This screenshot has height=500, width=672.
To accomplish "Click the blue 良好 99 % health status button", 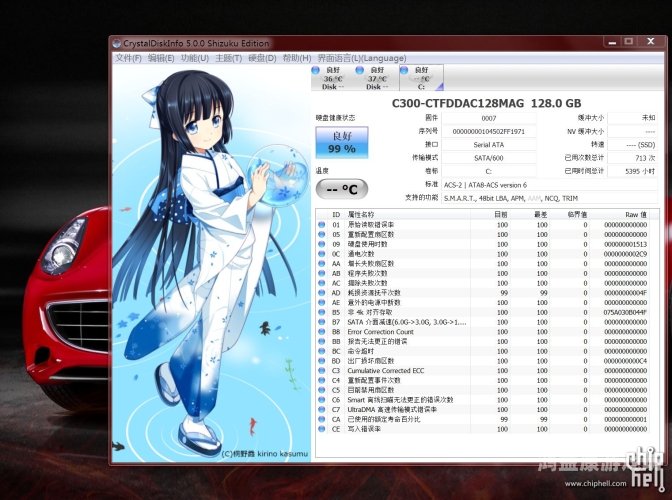I will tap(342, 142).
